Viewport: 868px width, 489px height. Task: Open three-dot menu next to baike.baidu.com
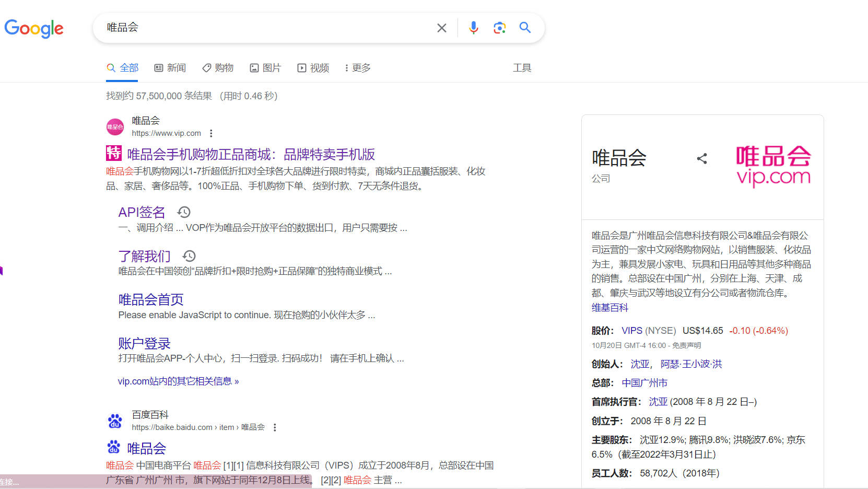pos(275,427)
